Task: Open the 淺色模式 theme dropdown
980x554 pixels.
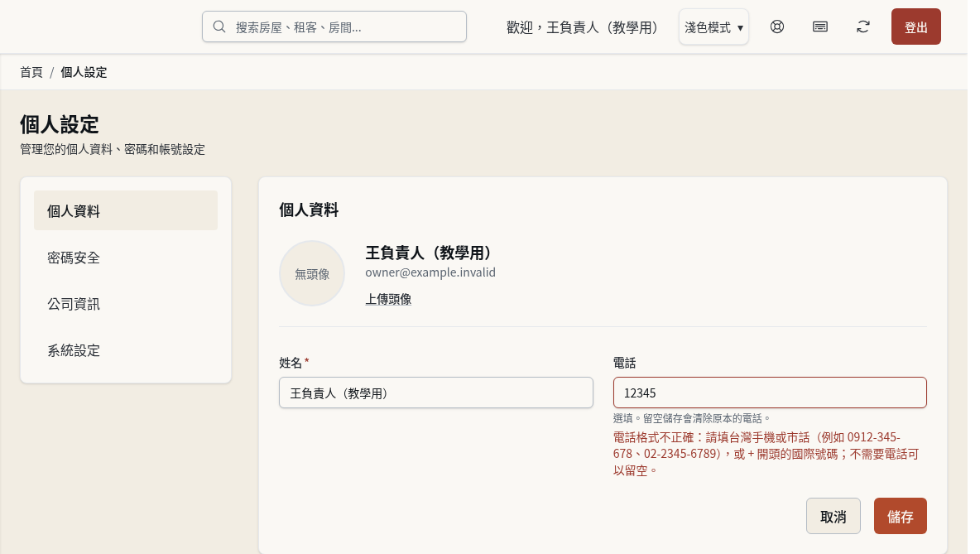Action: pyautogui.click(x=713, y=26)
